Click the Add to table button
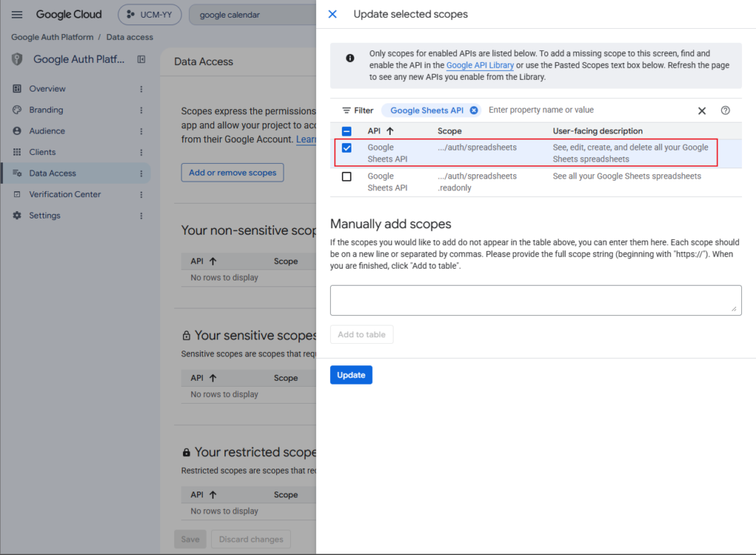This screenshot has height=555, width=756. [x=362, y=335]
